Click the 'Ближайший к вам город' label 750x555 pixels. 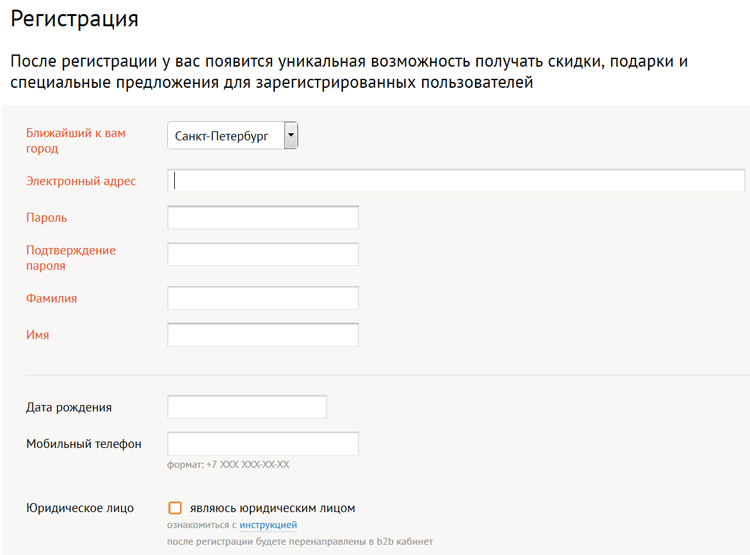76,141
